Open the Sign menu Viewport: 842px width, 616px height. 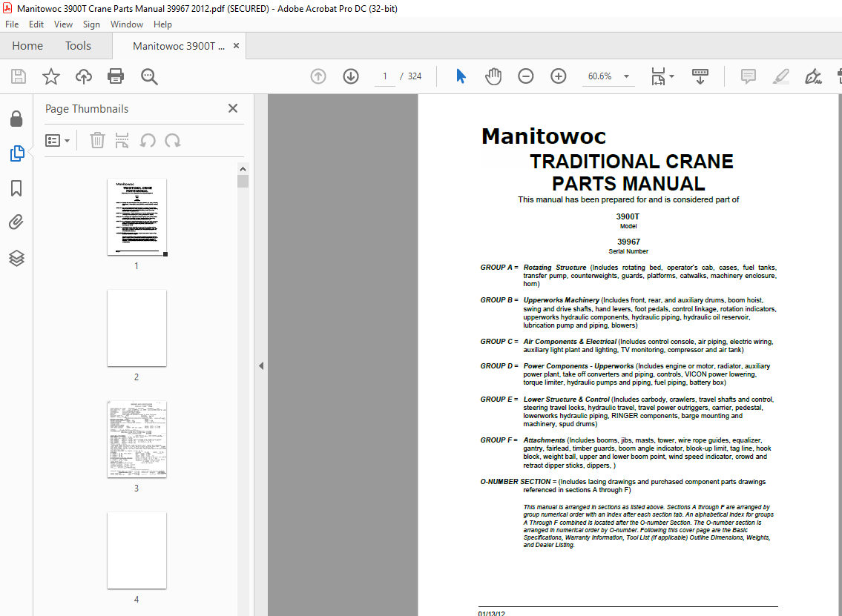pyautogui.click(x=91, y=24)
